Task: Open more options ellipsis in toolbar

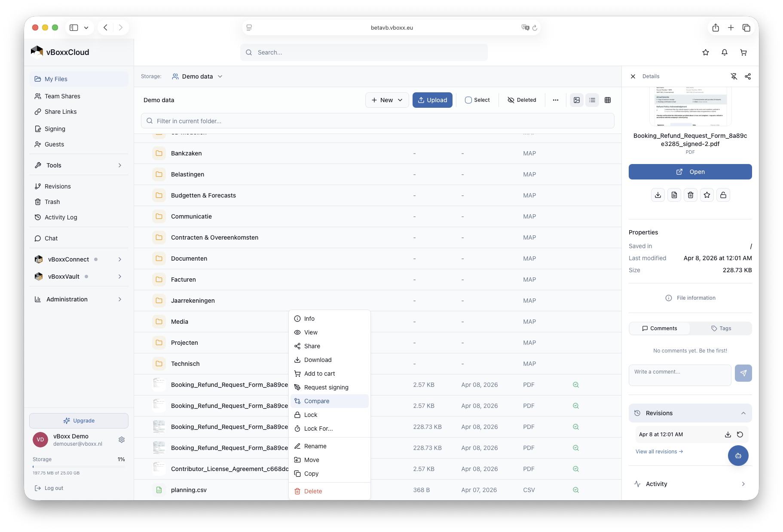Action: (556, 100)
